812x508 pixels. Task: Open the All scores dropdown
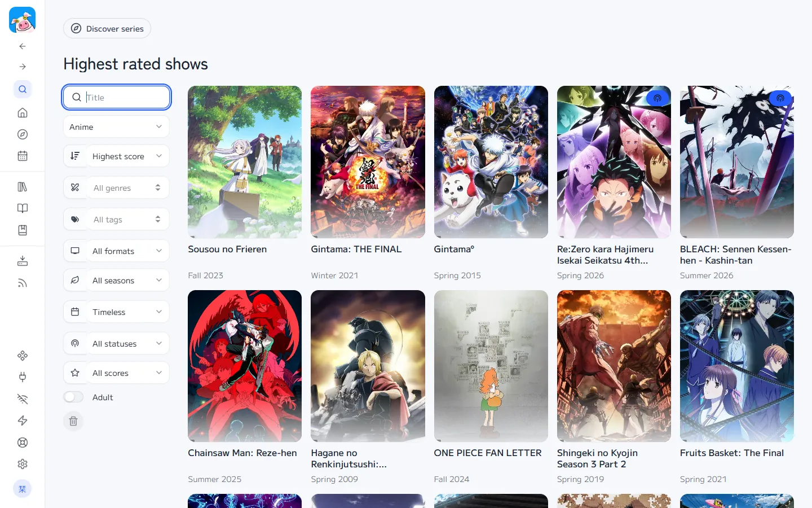point(128,373)
